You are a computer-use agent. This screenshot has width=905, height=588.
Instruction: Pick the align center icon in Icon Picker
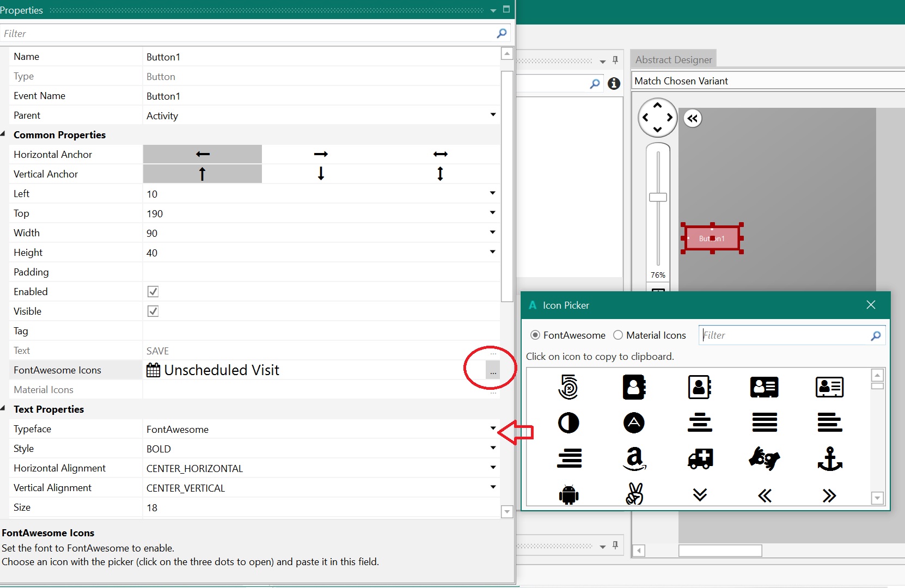tap(700, 422)
